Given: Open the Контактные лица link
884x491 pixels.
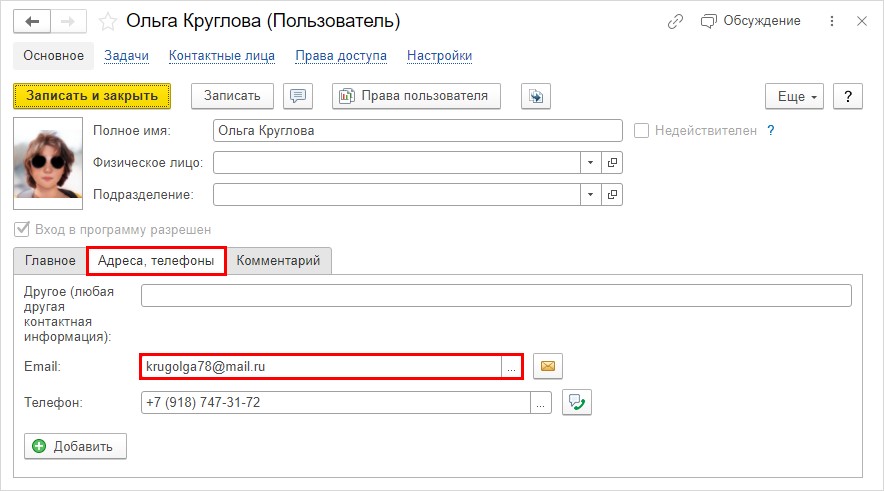Looking at the screenshot, I should coord(222,56).
